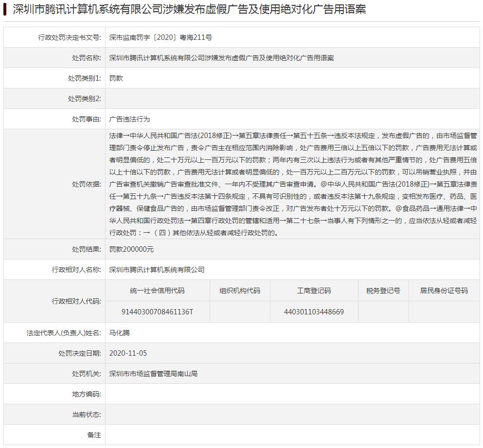
Task: Click the 处罚名称 value text
Action: coord(221,58)
